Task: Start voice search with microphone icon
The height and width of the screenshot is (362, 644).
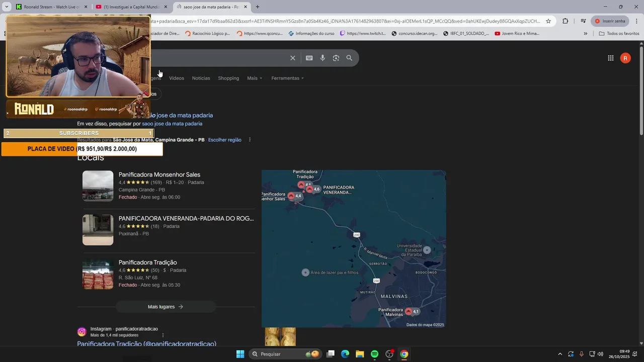Action: pyautogui.click(x=323, y=58)
